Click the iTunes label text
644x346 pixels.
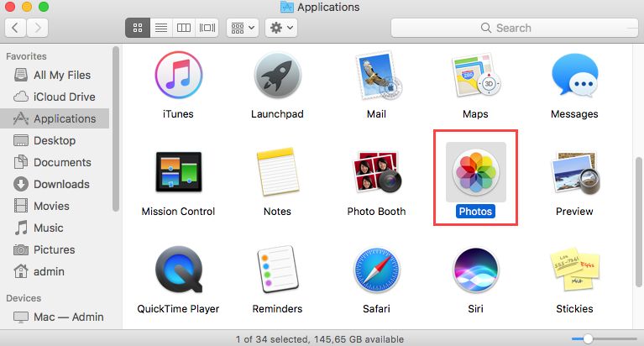(178, 114)
